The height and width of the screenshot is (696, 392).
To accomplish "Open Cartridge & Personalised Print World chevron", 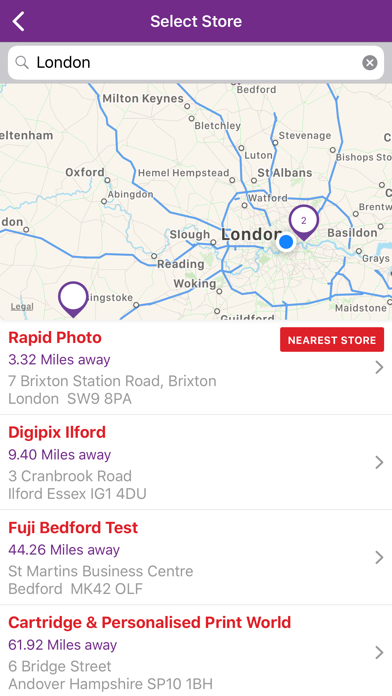I will pyautogui.click(x=379, y=652).
